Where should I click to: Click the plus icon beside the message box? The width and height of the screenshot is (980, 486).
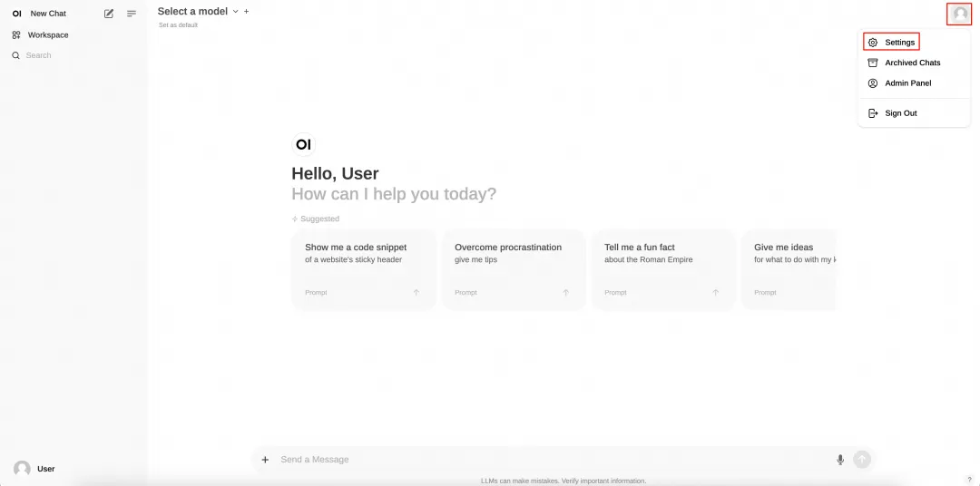tap(265, 460)
